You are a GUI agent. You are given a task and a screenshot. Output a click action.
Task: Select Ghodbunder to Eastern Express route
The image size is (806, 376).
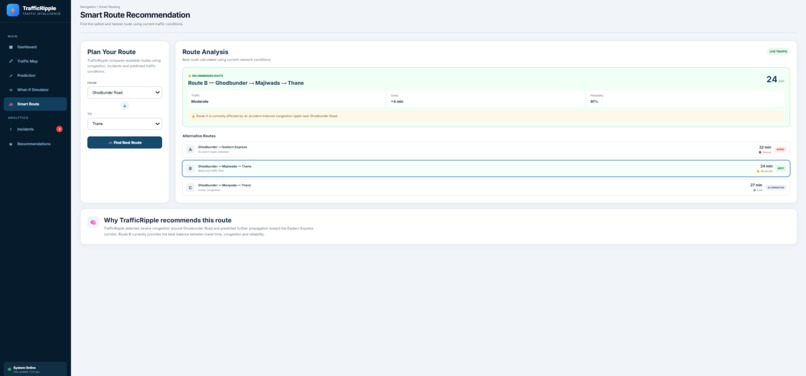click(x=486, y=150)
